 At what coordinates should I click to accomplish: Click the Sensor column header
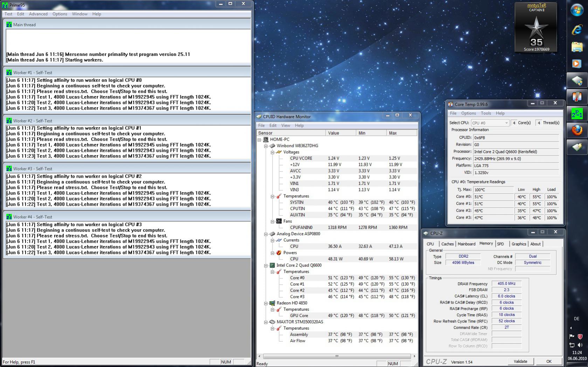[291, 133]
